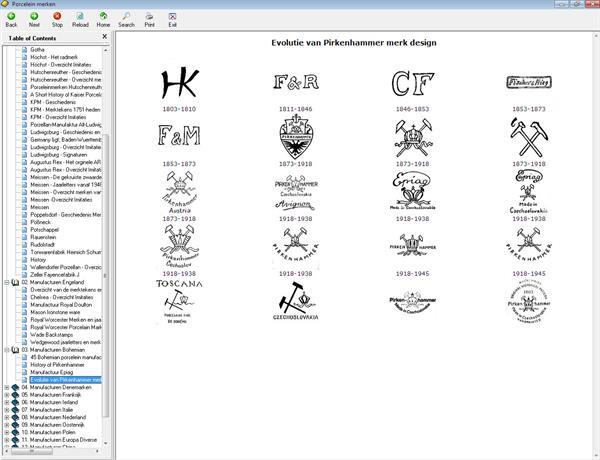
Task: Select Manufactuur Epiag topic
Action: click(51, 372)
